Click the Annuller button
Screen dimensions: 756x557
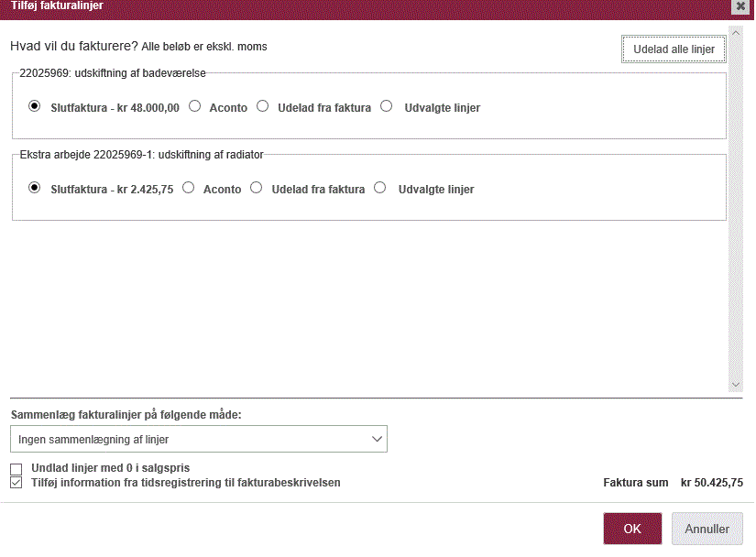(x=707, y=529)
